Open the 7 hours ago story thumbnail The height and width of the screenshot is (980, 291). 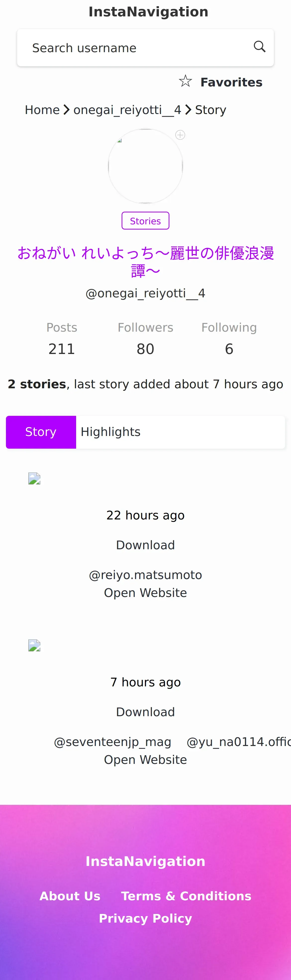(34, 646)
